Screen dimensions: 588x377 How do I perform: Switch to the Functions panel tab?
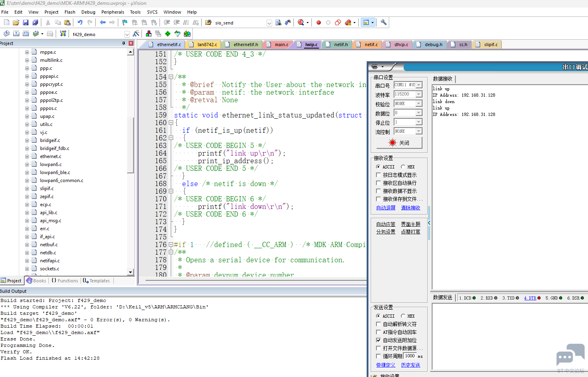coord(65,281)
